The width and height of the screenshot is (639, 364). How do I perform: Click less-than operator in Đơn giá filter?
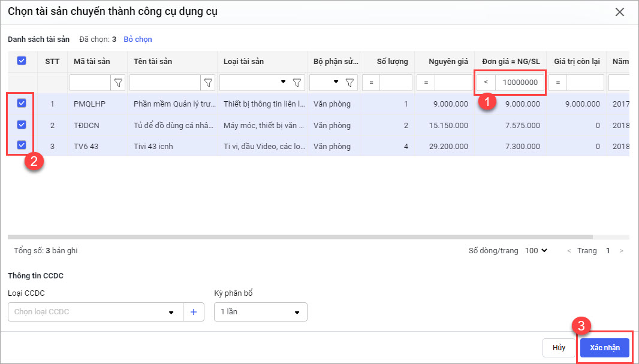486,83
